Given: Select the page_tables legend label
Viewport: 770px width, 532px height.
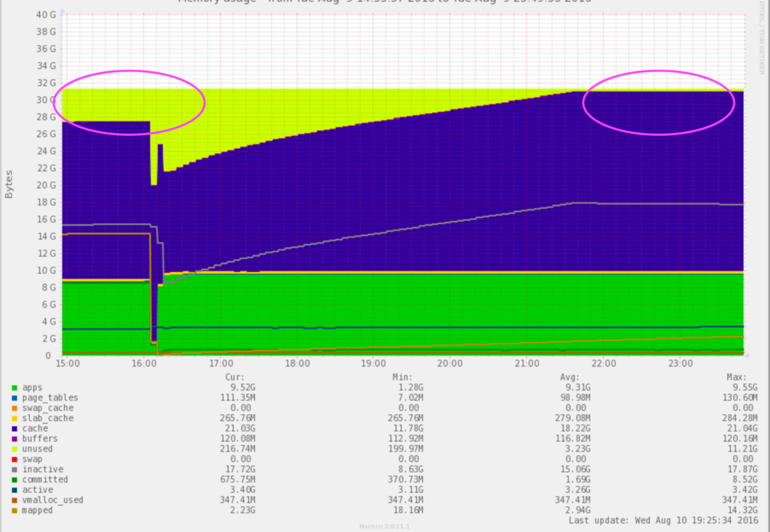Looking at the screenshot, I should [50, 398].
